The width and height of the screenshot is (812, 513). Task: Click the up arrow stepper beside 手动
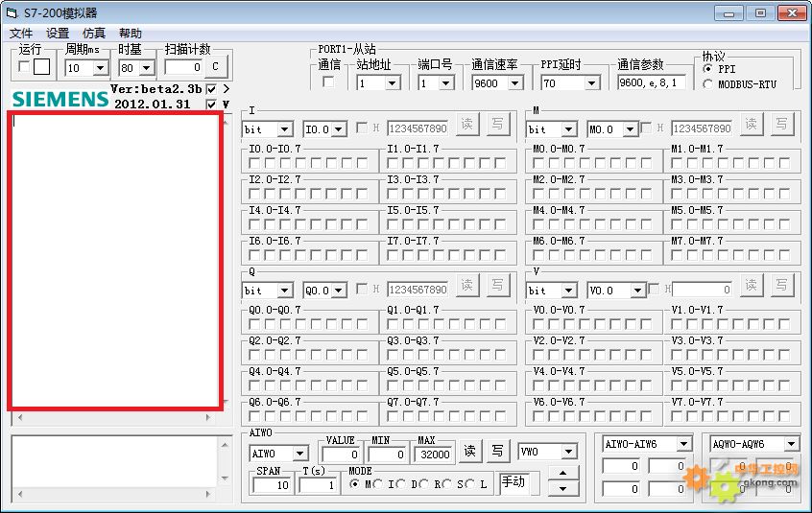(x=562, y=473)
